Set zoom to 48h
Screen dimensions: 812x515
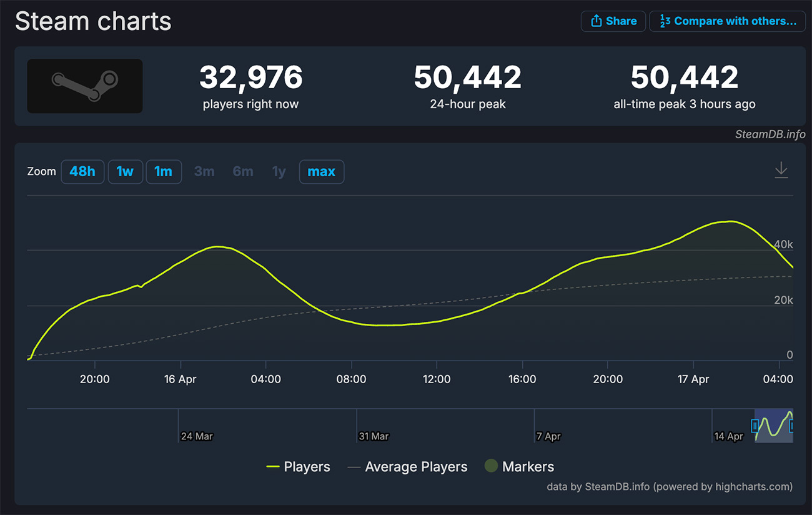click(x=82, y=172)
